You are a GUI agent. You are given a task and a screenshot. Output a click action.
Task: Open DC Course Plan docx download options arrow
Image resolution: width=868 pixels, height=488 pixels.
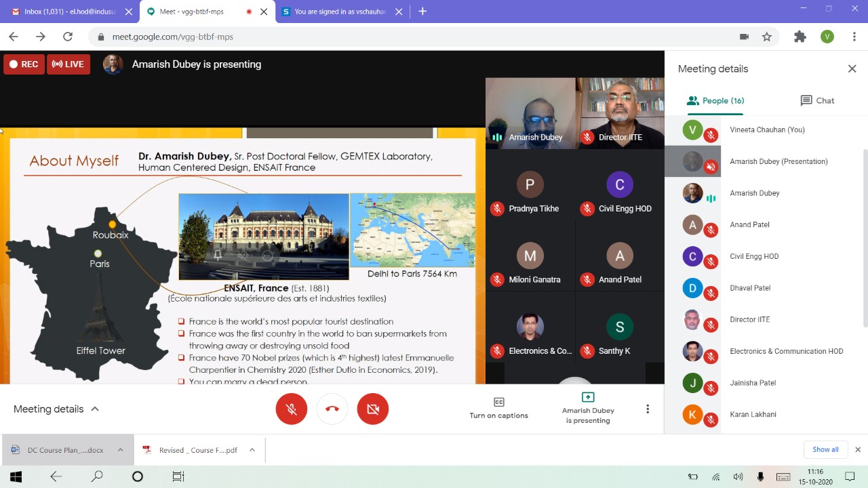click(x=120, y=450)
